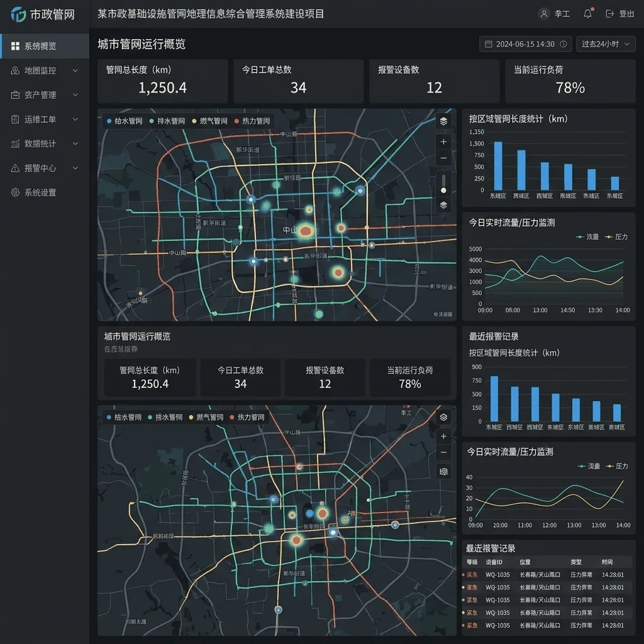This screenshot has height=644, width=644.
Task: Expand the 运维工单 chevron
Action: click(75, 119)
